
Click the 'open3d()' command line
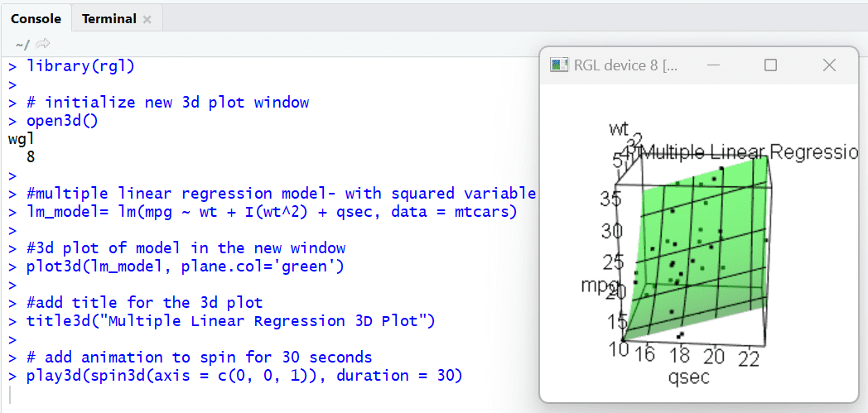62,121
